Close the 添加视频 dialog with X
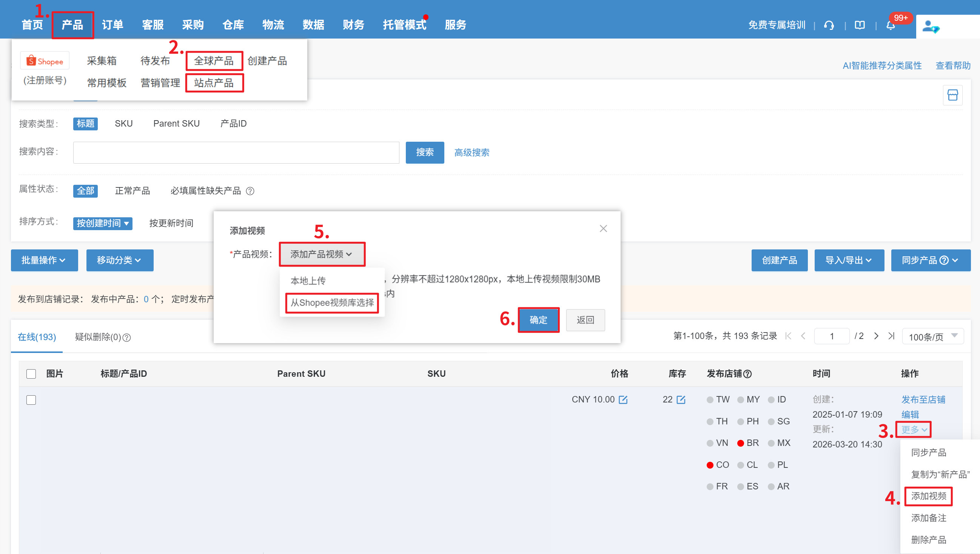The width and height of the screenshot is (980, 554). pyautogui.click(x=603, y=229)
